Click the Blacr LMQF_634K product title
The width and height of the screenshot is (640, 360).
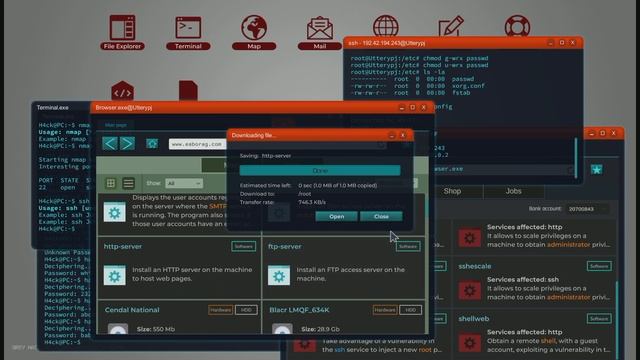(299, 310)
